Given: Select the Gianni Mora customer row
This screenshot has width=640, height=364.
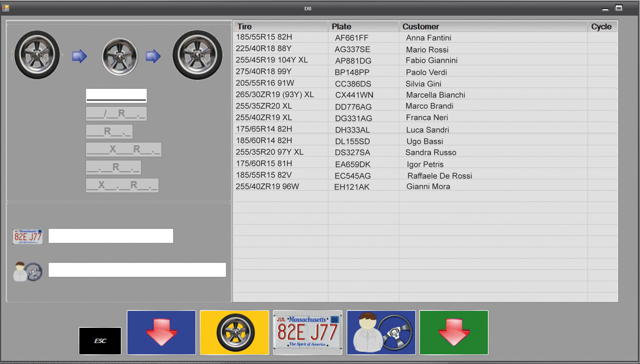Looking at the screenshot, I should point(428,187).
